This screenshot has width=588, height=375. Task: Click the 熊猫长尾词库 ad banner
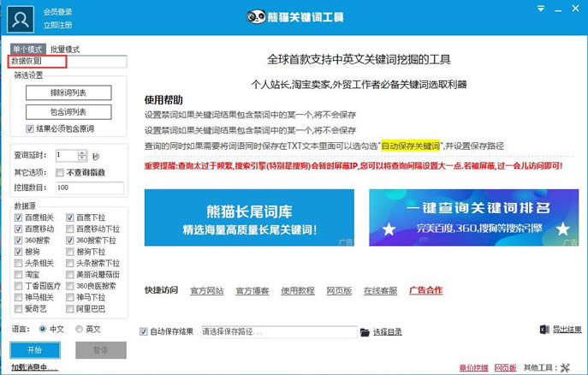coord(249,218)
